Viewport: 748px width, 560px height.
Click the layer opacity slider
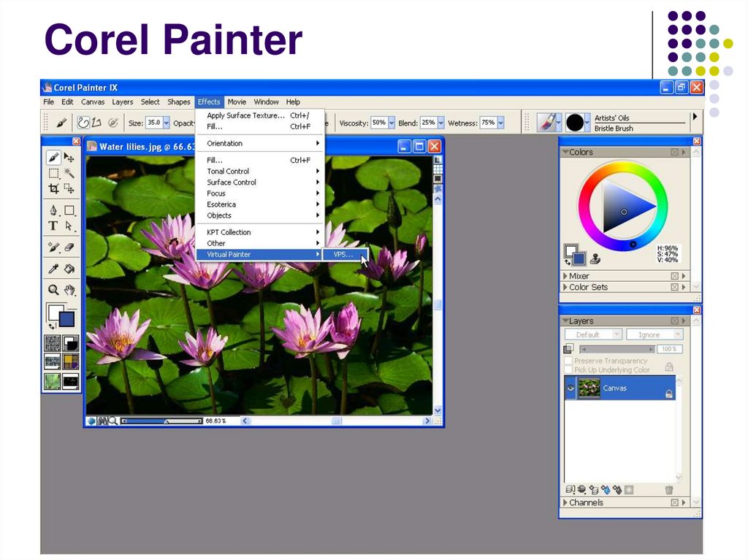(617, 349)
